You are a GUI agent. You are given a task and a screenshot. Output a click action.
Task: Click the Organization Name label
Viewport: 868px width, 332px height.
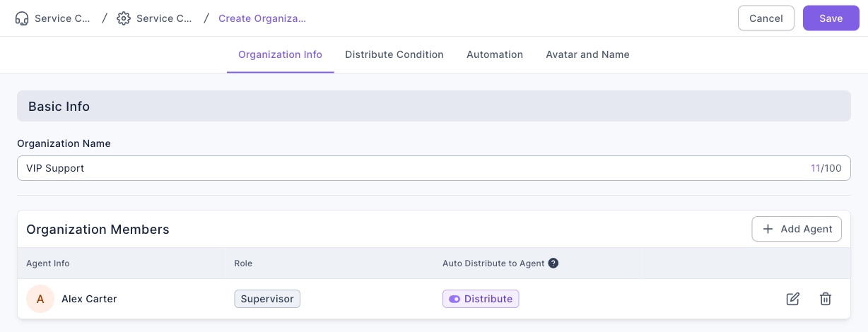[x=64, y=143]
